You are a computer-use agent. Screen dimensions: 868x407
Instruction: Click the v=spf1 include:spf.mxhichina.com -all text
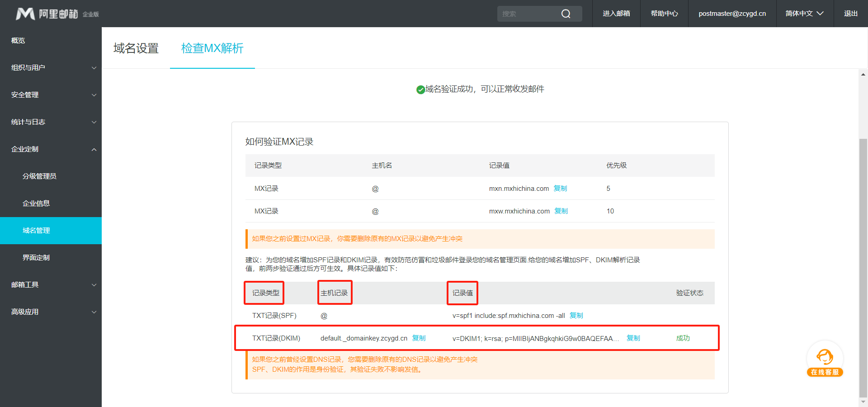509,316
